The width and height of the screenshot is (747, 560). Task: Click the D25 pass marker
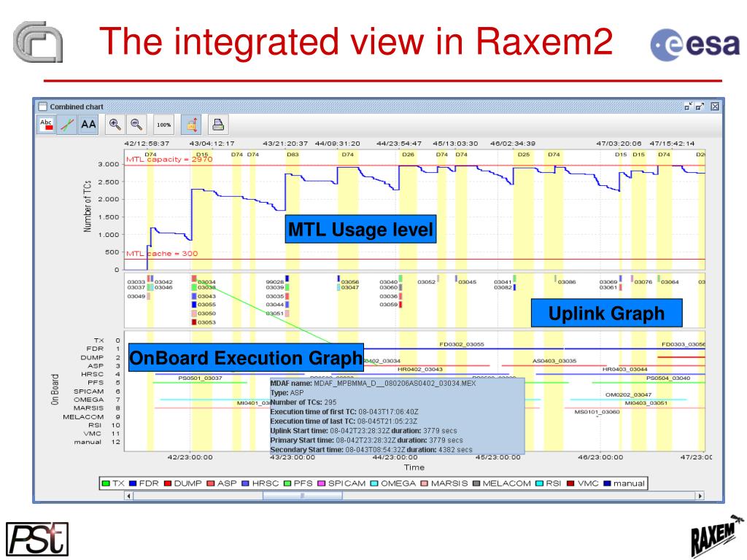524,155
